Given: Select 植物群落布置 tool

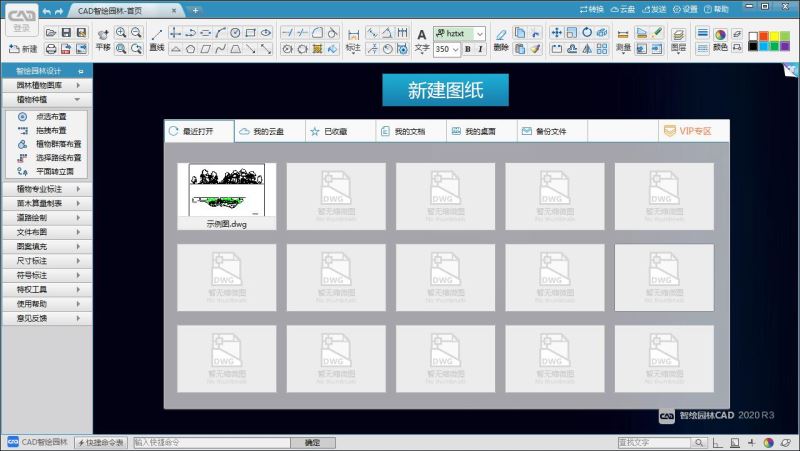Looking at the screenshot, I should (47, 144).
